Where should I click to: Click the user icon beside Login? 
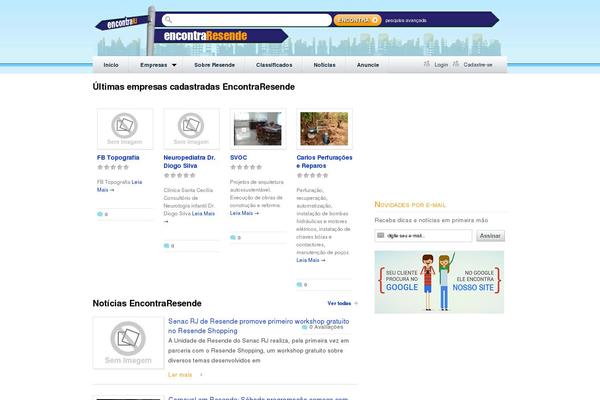click(427, 64)
